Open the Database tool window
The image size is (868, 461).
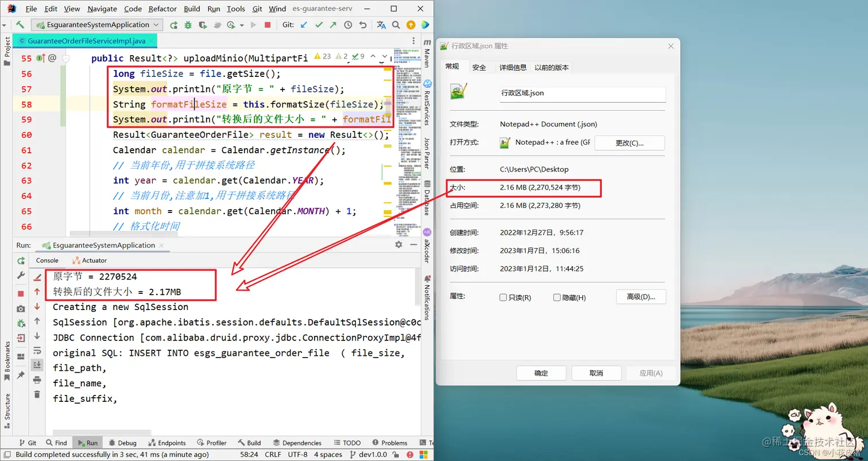[x=427, y=199]
